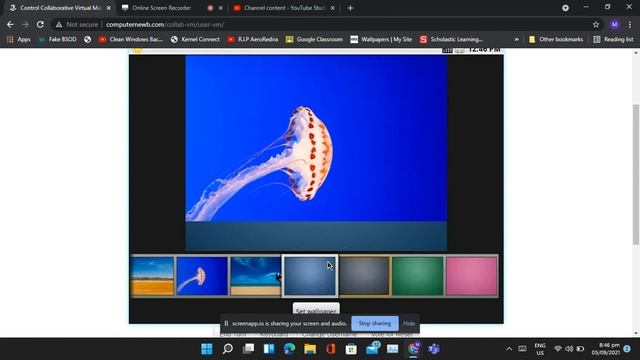
Task: Choose the solid gray wallpaper swatch
Action: pyautogui.click(x=364, y=276)
